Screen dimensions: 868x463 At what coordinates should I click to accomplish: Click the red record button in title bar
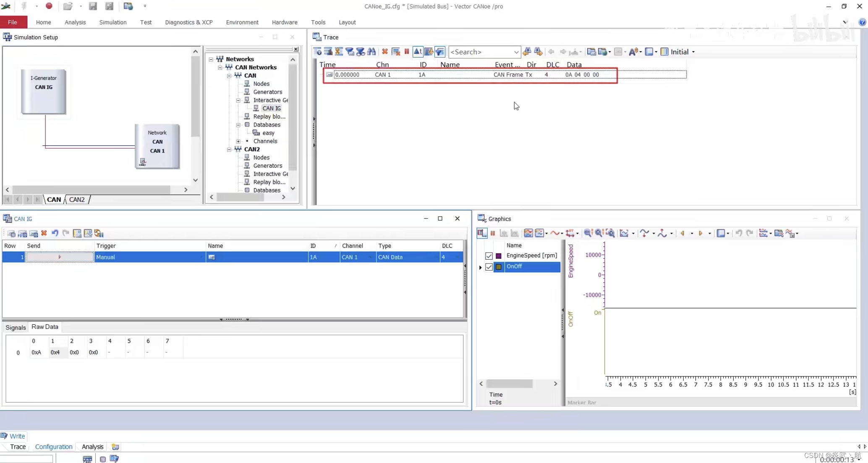(49, 6)
